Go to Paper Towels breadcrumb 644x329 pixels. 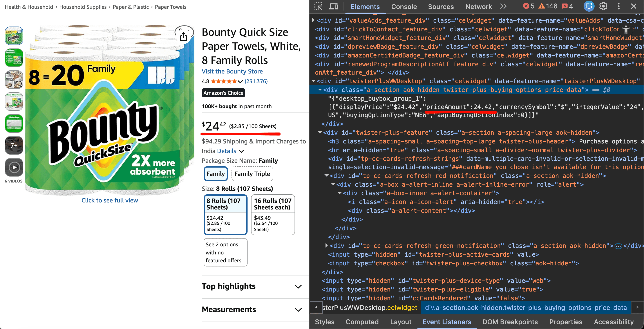click(170, 7)
